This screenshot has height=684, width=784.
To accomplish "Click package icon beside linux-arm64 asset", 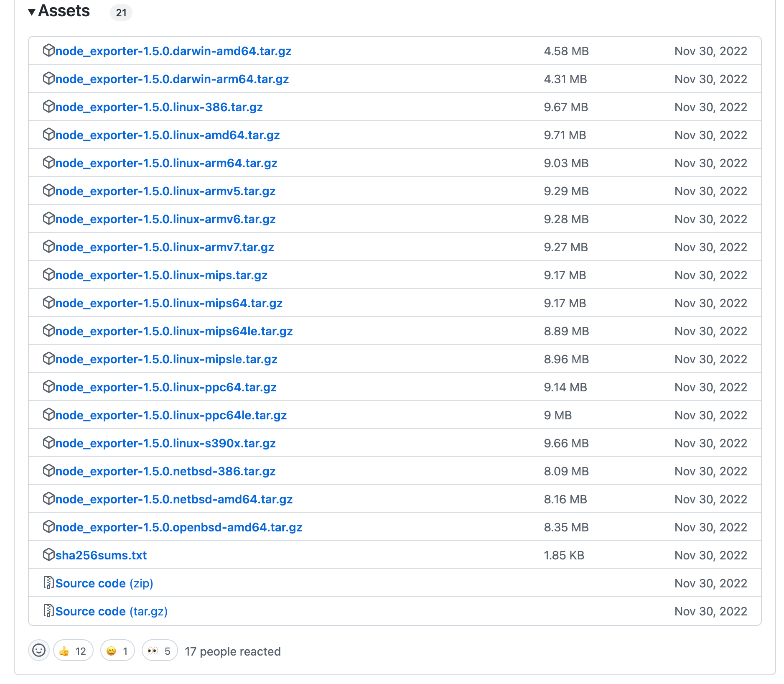I will [x=49, y=162].
